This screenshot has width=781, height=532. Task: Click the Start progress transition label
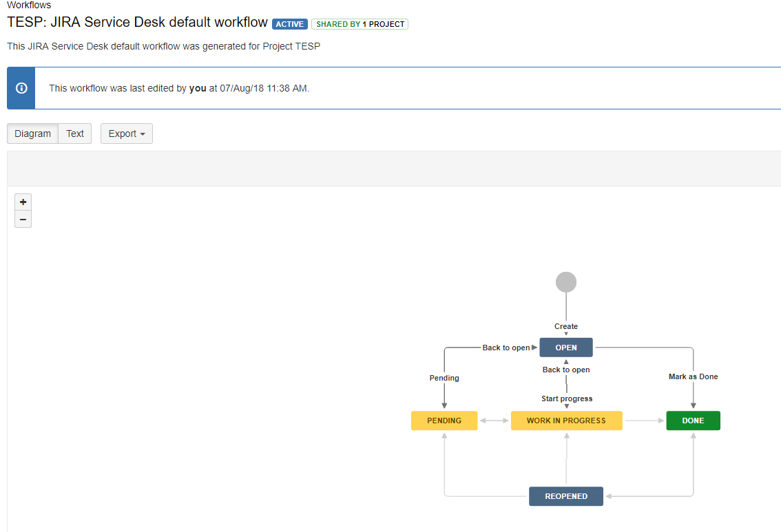point(566,398)
